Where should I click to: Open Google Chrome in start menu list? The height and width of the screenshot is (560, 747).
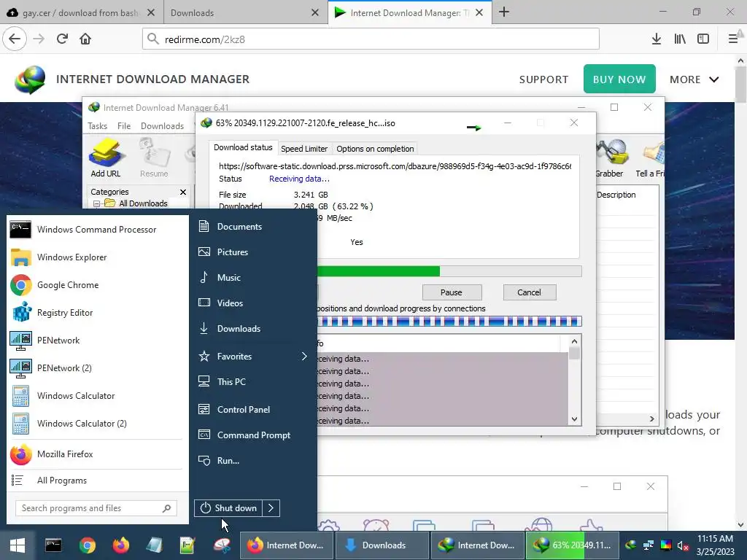point(96,285)
